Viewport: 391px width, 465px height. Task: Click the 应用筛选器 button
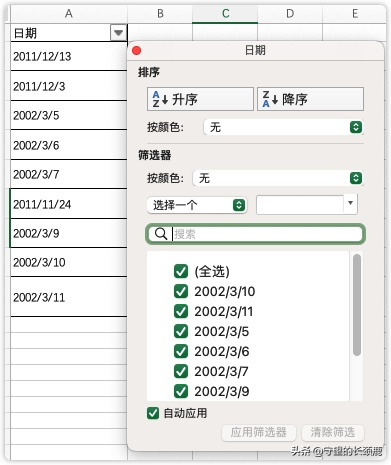click(x=259, y=432)
